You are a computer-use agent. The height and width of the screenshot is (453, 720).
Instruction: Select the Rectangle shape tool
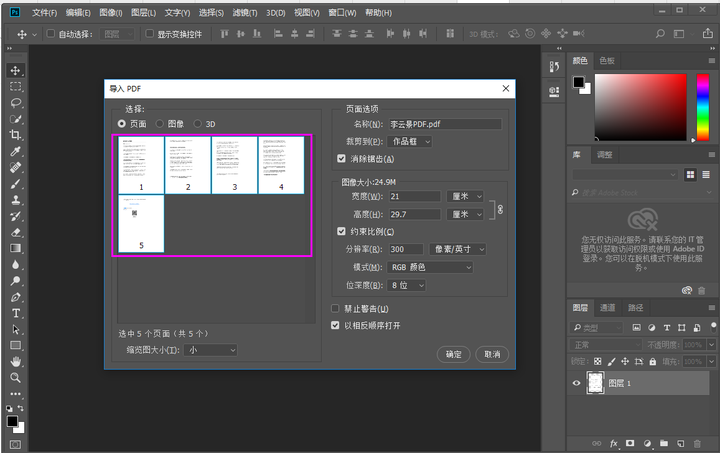pos(15,346)
